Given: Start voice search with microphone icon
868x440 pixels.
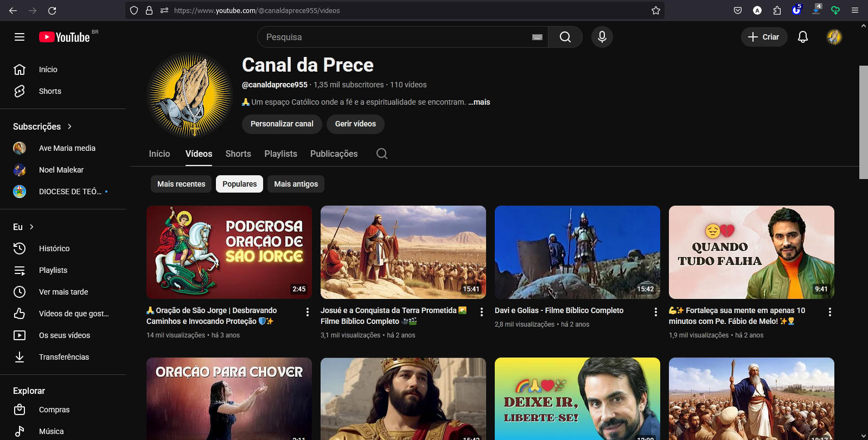Looking at the screenshot, I should coord(602,37).
